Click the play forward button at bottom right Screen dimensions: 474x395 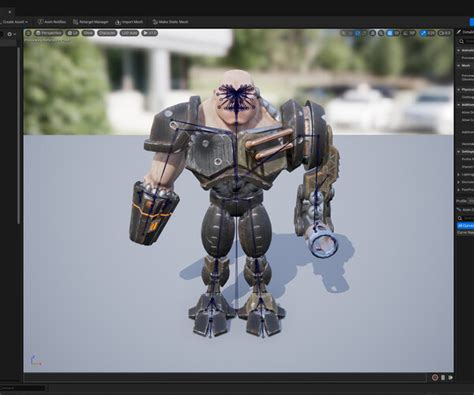click(450, 378)
